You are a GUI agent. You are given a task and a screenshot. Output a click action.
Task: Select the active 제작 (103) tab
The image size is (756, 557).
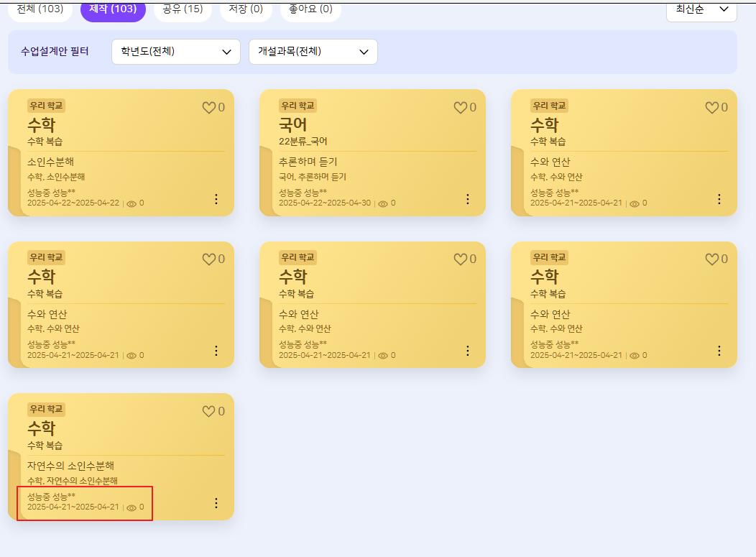(113, 9)
